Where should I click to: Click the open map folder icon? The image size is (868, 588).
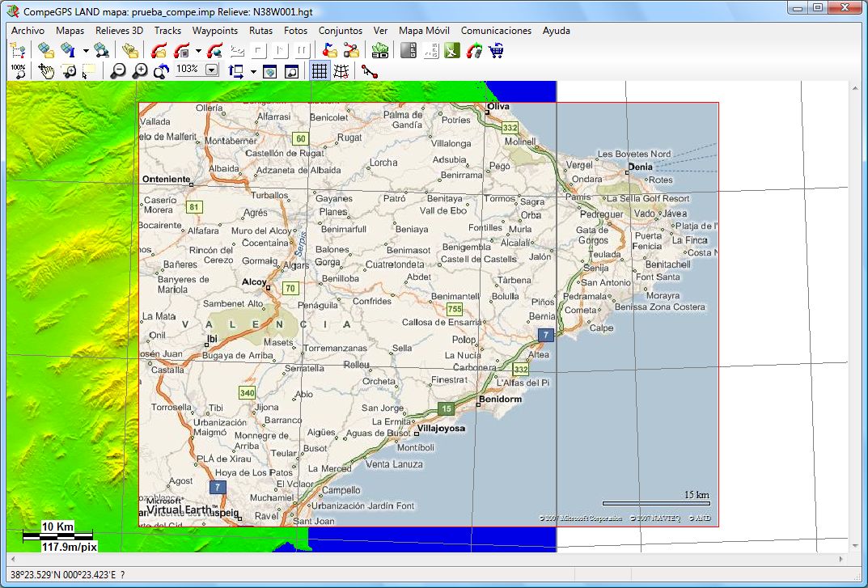click(46, 51)
